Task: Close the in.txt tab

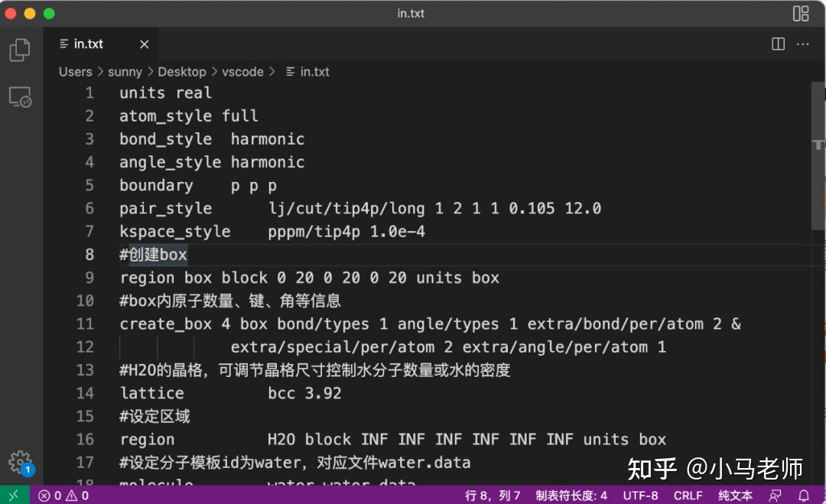Action: (144, 44)
